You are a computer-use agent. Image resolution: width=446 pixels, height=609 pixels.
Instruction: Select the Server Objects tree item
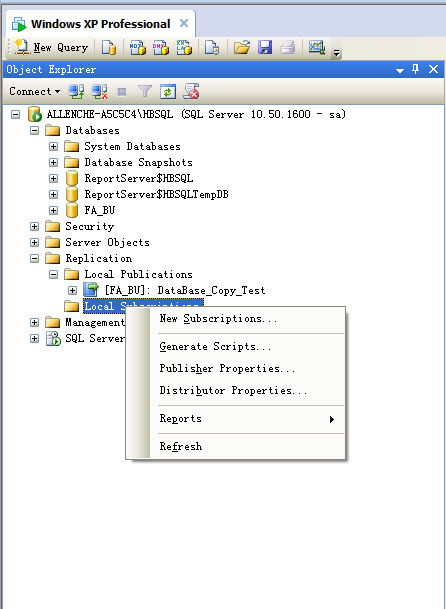pyautogui.click(x=107, y=242)
